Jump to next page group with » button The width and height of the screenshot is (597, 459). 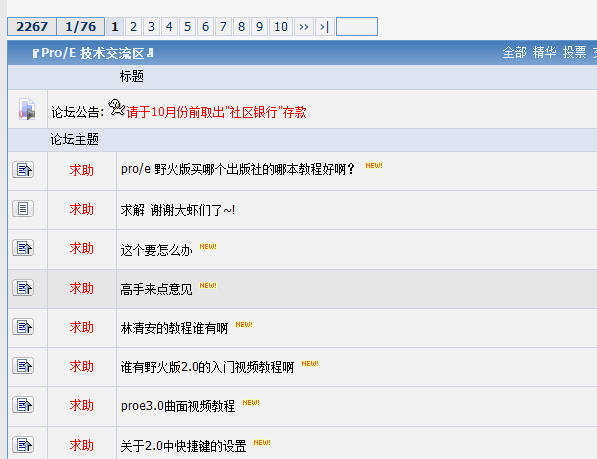point(304,27)
